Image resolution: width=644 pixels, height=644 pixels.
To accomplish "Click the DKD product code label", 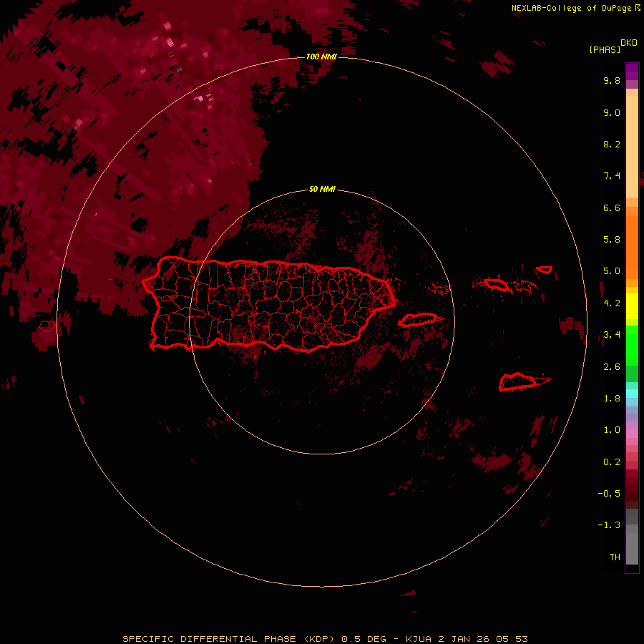I will (x=628, y=43).
